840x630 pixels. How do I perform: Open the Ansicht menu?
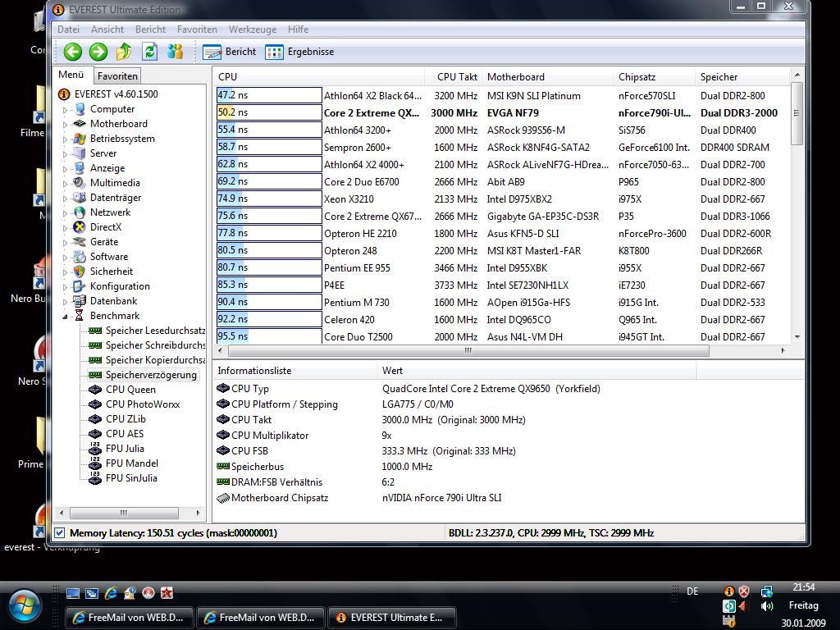point(107,30)
